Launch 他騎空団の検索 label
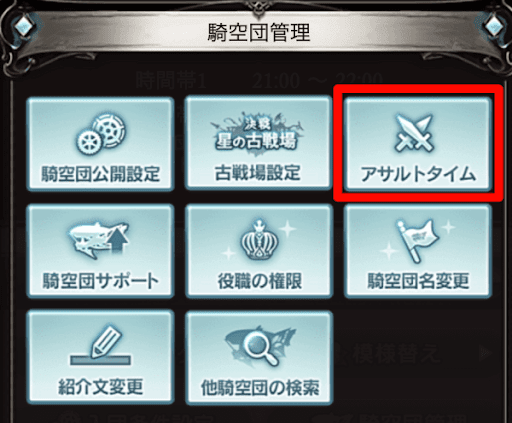512x423 pixels. [x=259, y=387]
